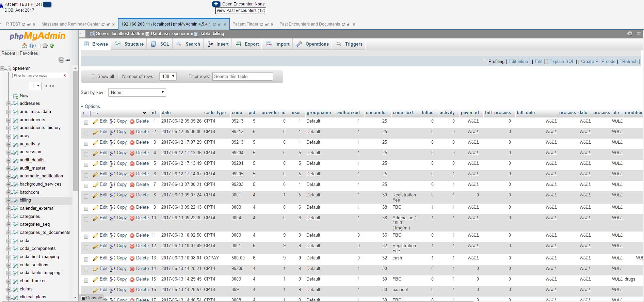Edit row with id 10
Screen dimensions: 644x302
click(100, 218)
